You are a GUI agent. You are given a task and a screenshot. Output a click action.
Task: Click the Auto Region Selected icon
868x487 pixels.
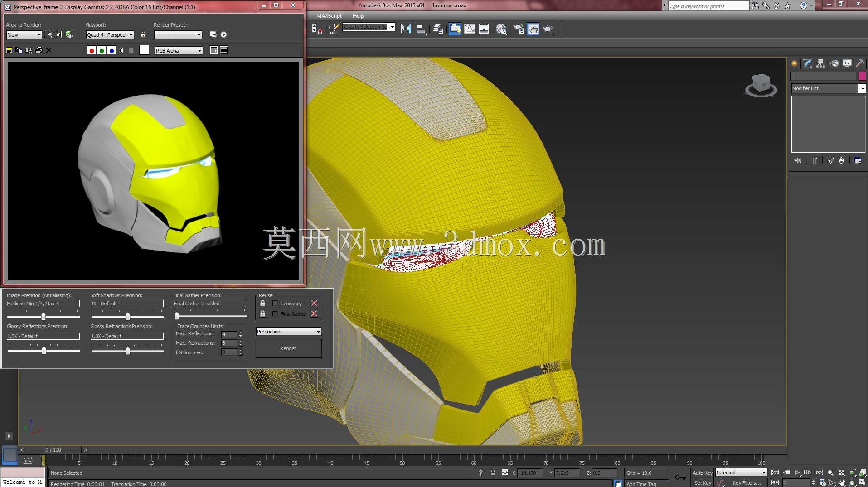[58, 34]
